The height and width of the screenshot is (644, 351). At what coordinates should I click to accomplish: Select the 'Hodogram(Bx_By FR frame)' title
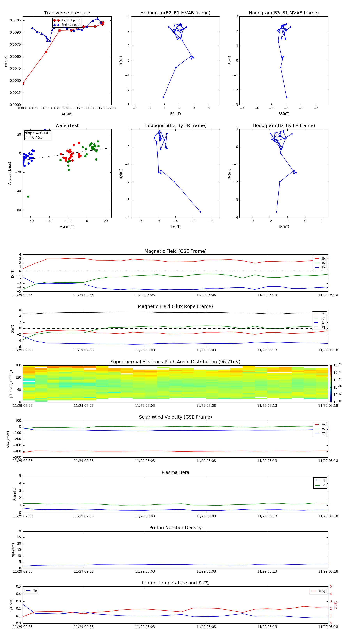click(284, 125)
